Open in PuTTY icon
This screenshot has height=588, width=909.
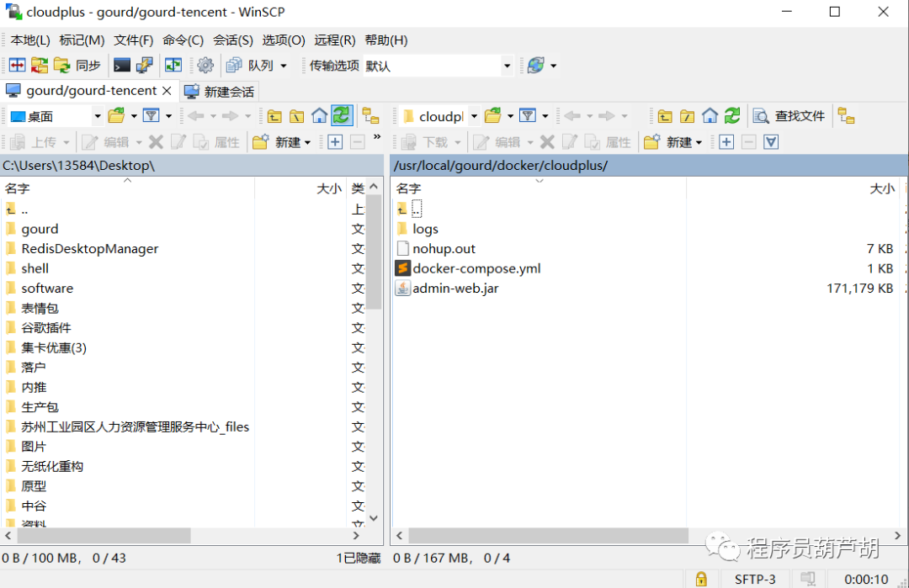(145, 66)
